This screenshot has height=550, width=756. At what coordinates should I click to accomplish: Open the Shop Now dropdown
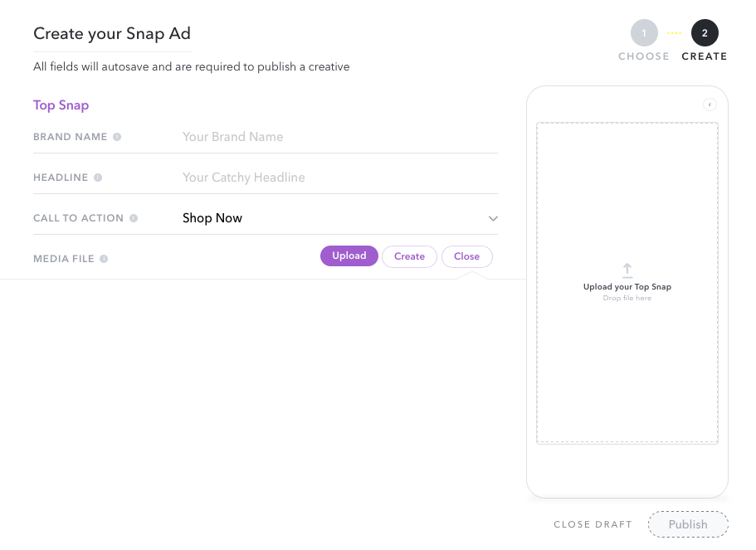[340, 218]
